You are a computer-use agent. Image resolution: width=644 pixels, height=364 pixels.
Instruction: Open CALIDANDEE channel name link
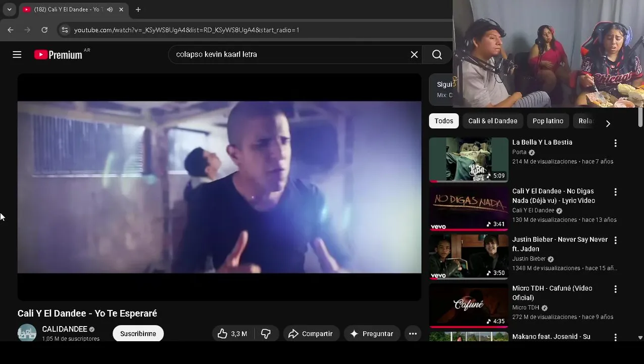tap(65, 329)
